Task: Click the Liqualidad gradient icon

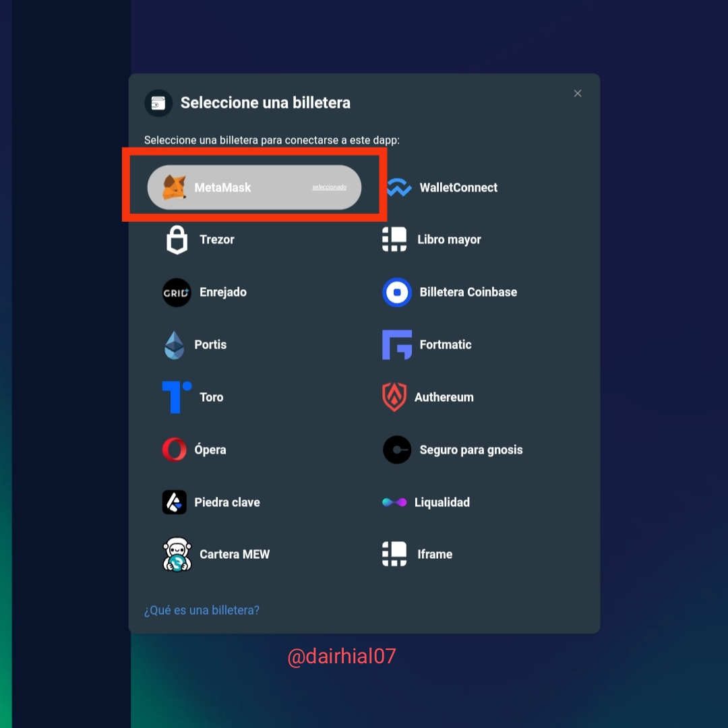Action: coord(394,502)
